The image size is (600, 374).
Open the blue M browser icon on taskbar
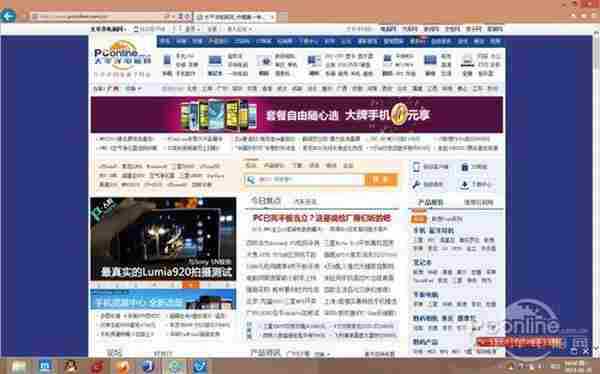pos(45,367)
